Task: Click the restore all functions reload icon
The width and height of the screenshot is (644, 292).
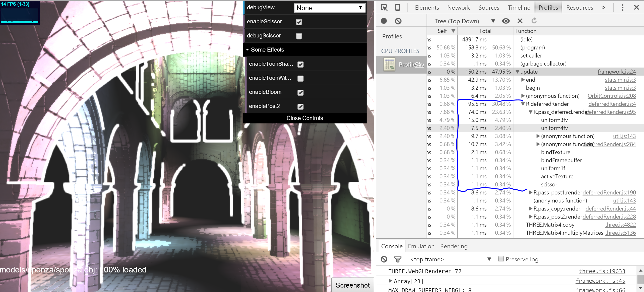Action: tap(534, 21)
